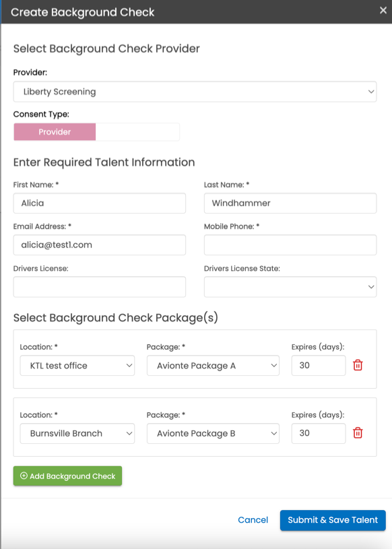
Task: Click the Select Background Check Package(s) heading
Action: [x=115, y=317]
